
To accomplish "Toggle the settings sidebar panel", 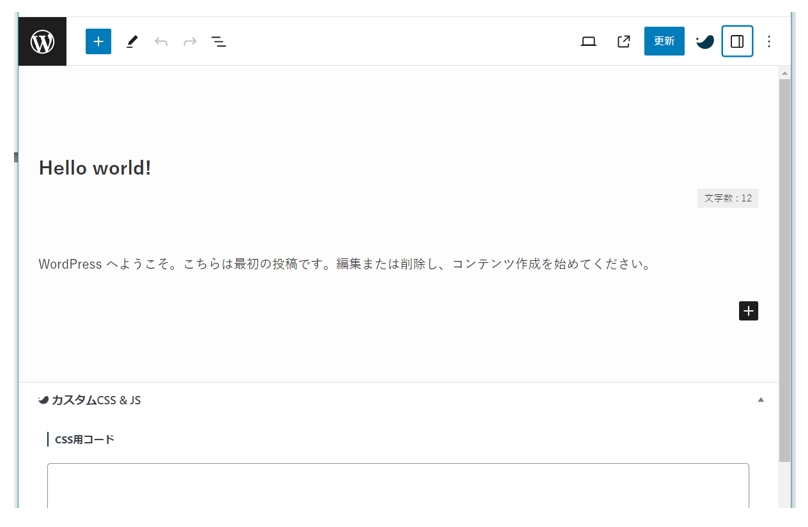I will 737,41.
